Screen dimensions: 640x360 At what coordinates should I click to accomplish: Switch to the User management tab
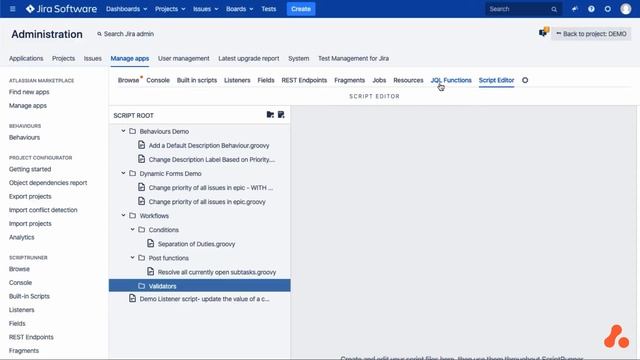184,58
